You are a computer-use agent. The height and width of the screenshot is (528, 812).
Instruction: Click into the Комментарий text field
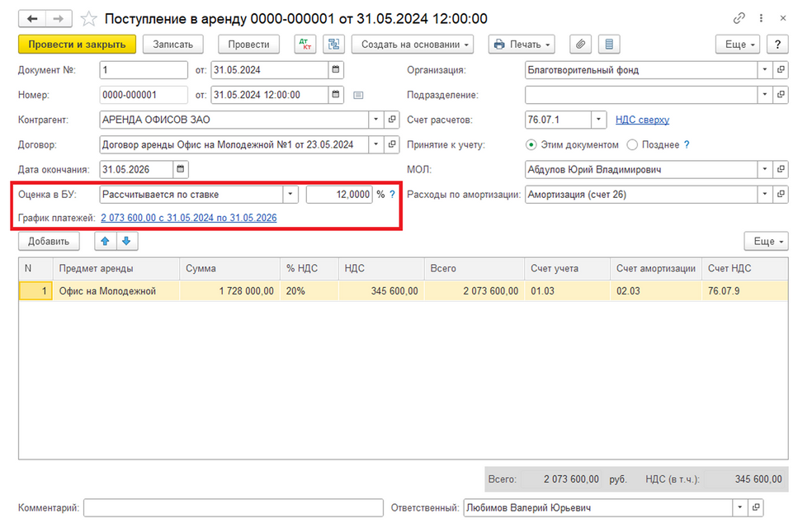point(234,507)
